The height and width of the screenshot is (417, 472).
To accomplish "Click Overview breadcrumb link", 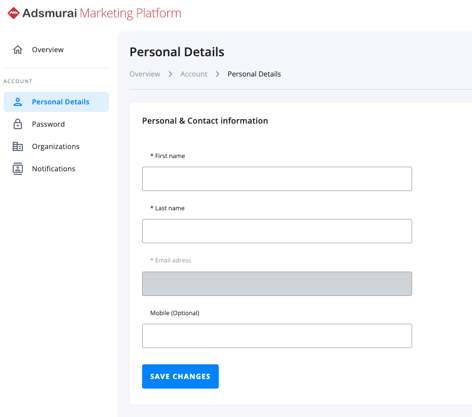I will click(145, 74).
